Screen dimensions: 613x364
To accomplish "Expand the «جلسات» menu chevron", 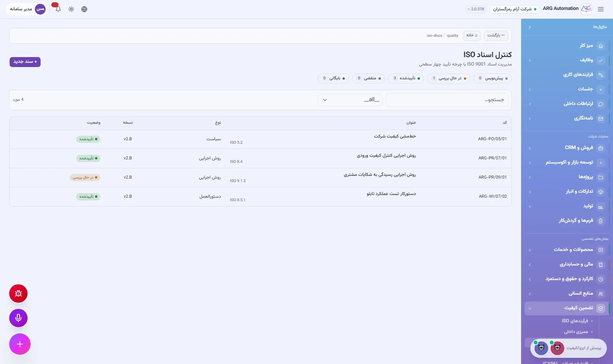I will 530,90.
